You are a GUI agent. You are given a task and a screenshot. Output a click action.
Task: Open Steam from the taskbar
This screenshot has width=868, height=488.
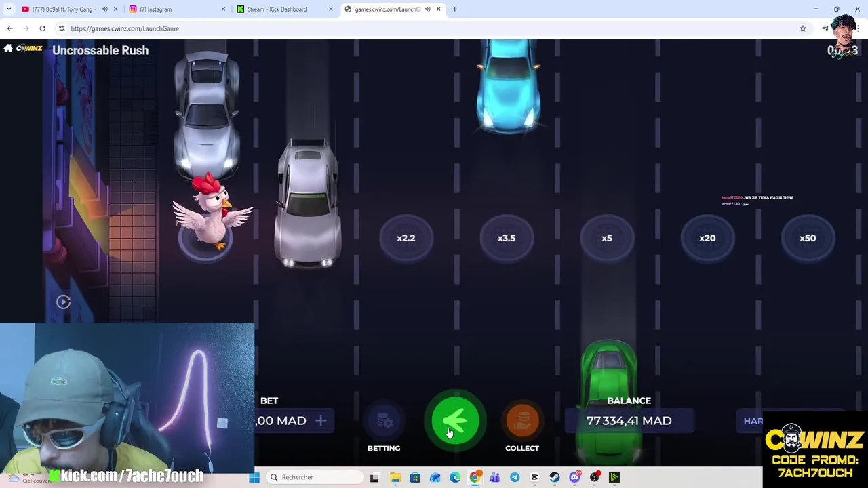coord(555,477)
